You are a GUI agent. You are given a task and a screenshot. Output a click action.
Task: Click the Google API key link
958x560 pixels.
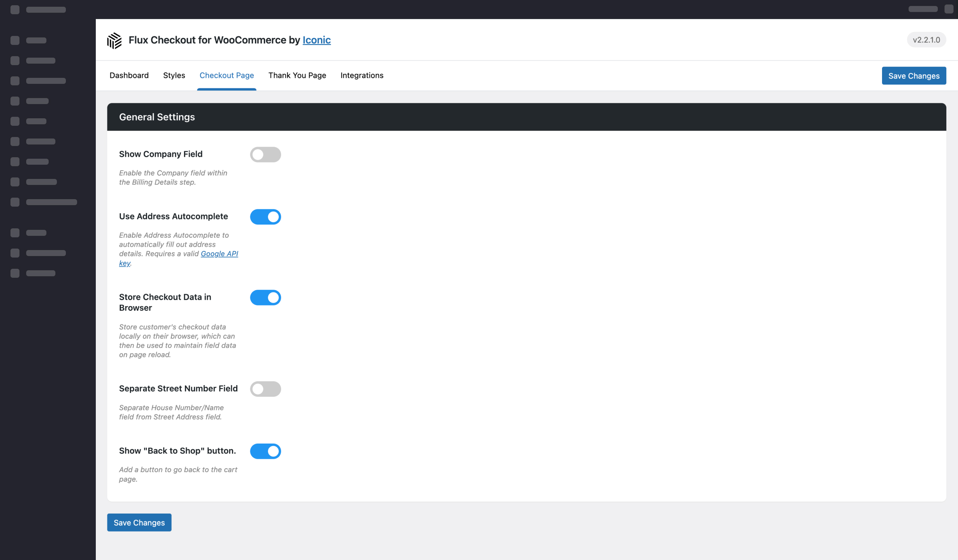tap(219, 253)
